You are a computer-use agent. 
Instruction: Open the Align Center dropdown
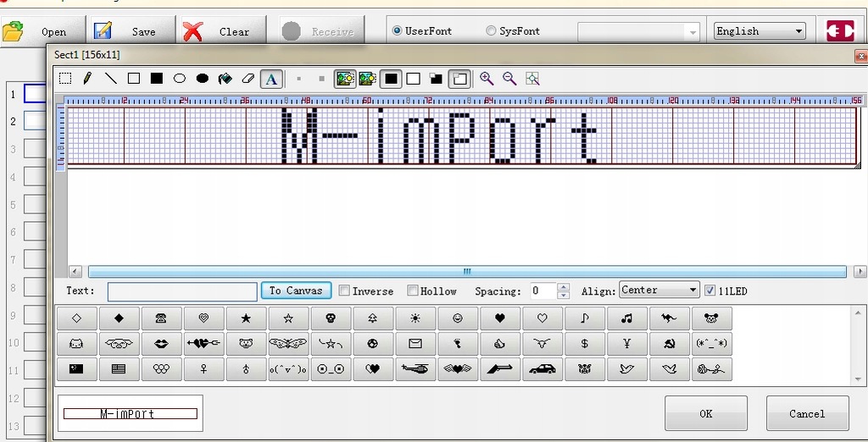[x=659, y=290]
